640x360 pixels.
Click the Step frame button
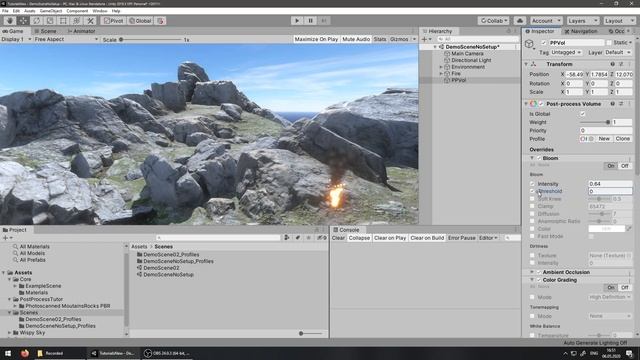[324, 20]
